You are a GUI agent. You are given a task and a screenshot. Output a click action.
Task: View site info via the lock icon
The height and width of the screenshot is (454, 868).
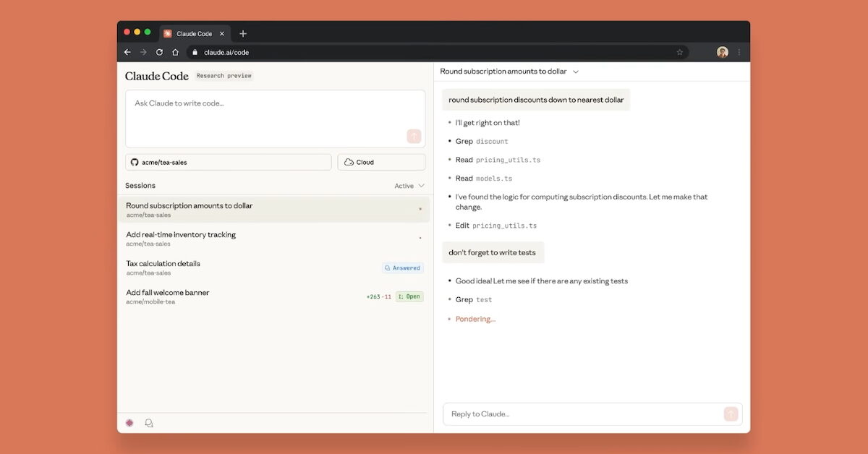(x=195, y=52)
